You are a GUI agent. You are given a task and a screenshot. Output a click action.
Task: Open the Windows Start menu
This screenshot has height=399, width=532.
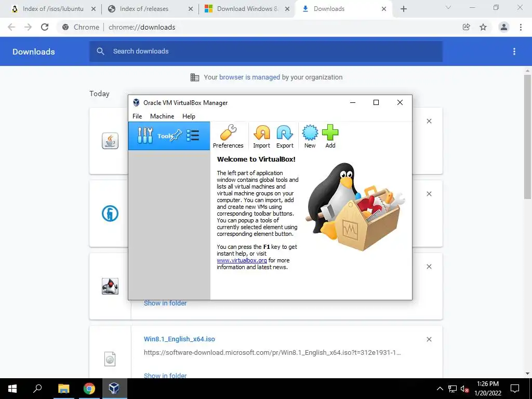(12, 389)
